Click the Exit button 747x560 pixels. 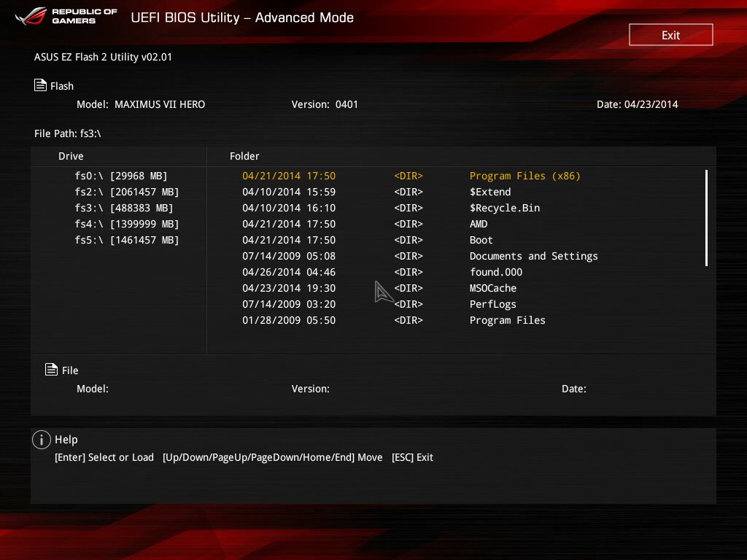pos(670,35)
